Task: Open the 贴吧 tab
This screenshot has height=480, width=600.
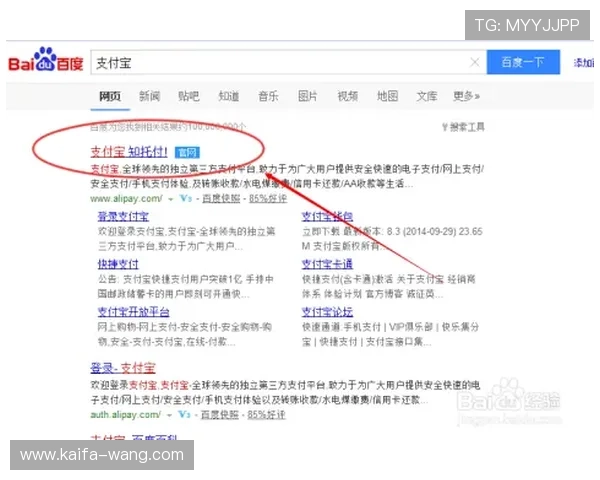Action: (189, 96)
